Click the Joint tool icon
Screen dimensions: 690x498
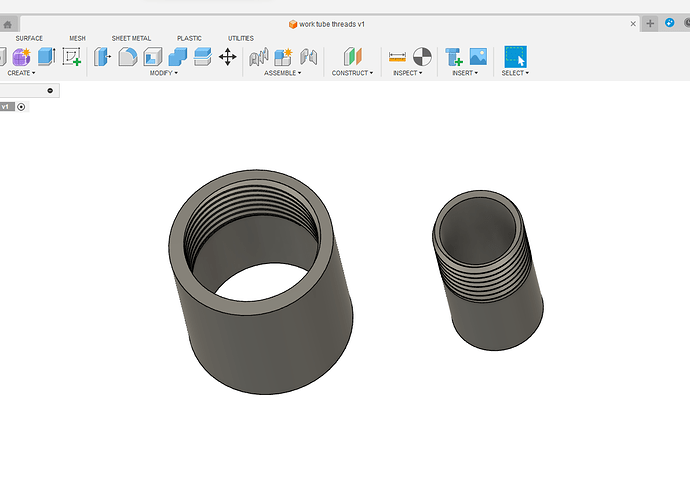[x=259, y=57]
